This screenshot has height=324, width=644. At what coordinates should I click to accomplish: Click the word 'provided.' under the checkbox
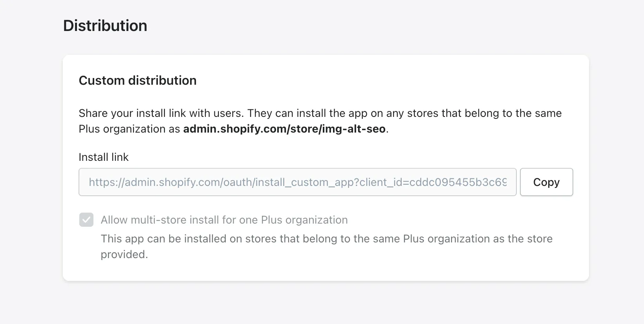click(x=124, y=255)
